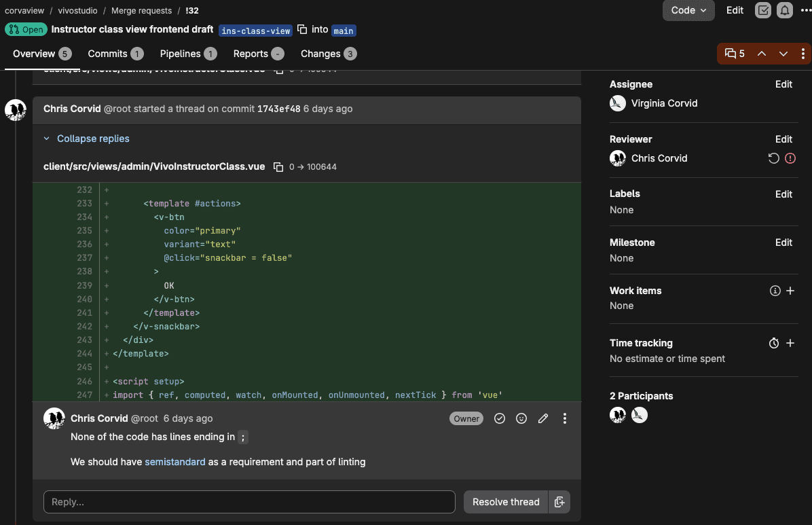Edit the comment with the pencil icon
The height and width of the screenshot is (525, 812).
542,419
